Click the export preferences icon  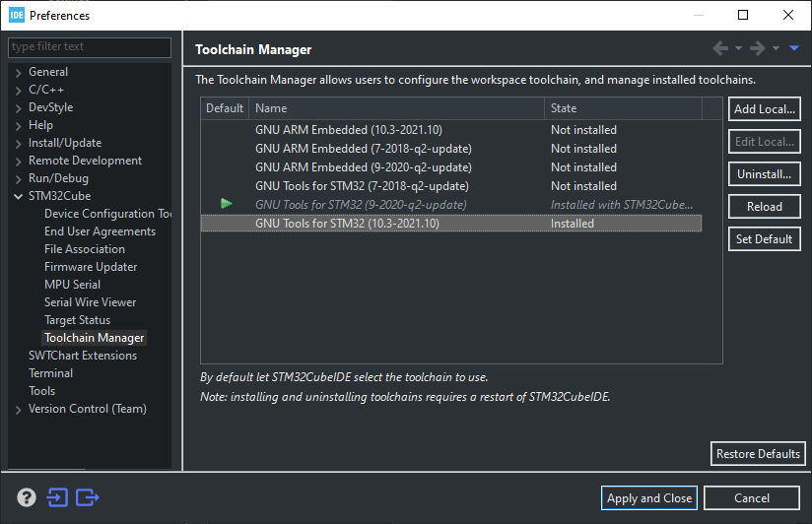pos(88,497)
